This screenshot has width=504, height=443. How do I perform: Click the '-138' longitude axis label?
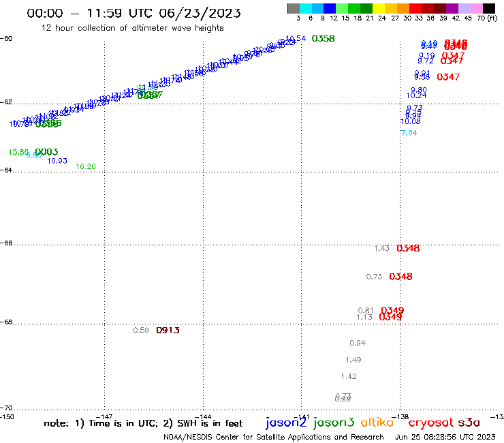click(400, 417)
